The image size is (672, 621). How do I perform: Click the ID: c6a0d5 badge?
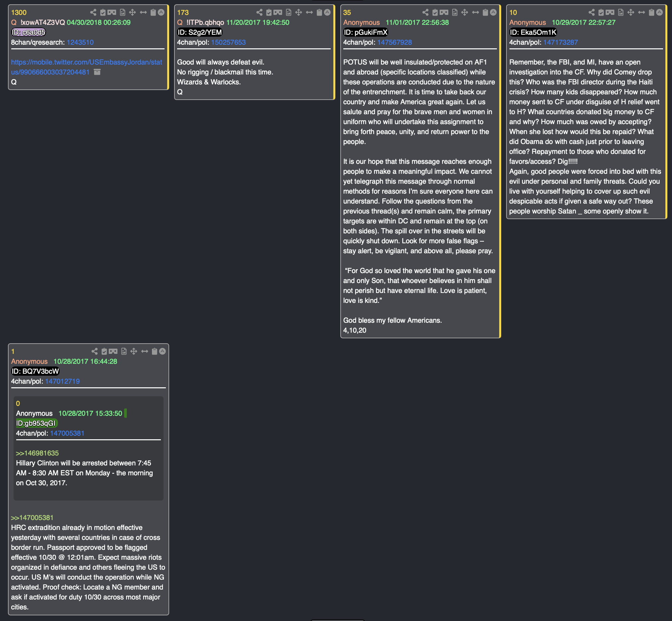(28, 32)
